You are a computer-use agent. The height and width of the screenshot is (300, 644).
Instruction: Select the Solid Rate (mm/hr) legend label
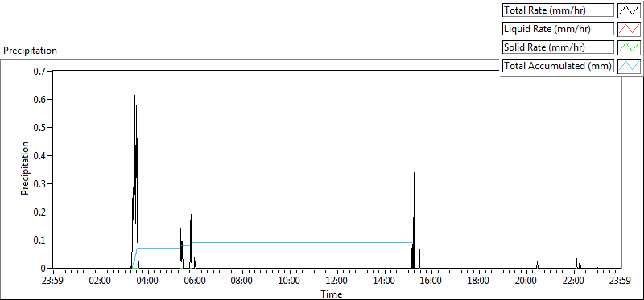(x=558, y=47)
